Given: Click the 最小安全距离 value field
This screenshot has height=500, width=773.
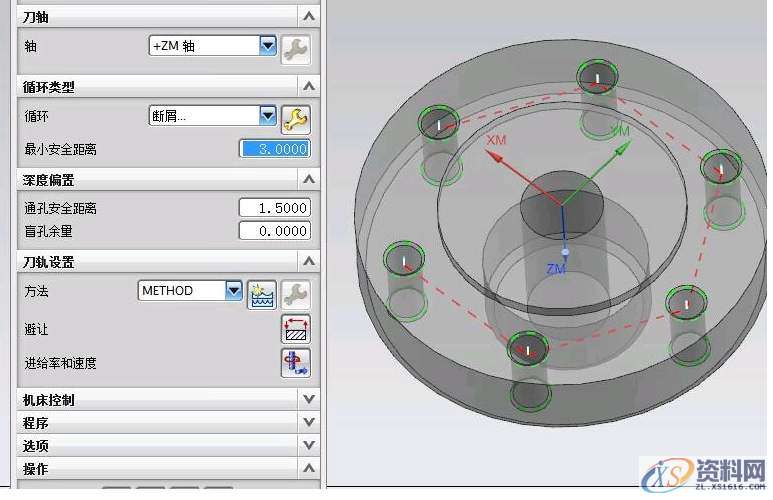Looking at the screenshot, I should click(275, 149).
